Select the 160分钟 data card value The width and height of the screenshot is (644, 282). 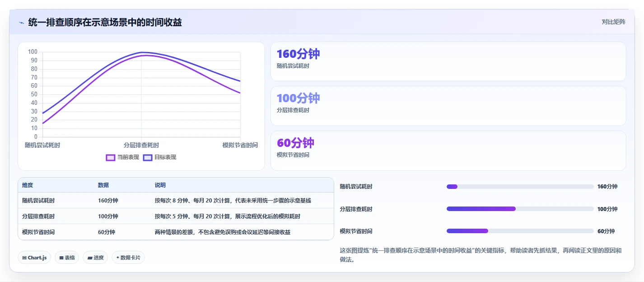[x=298, y=54]
